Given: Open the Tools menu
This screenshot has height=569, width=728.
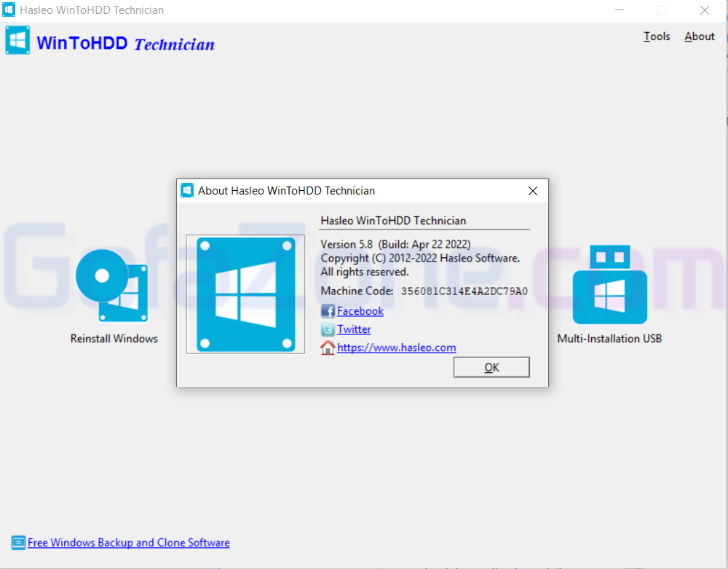Looking at the screenshot, I should pyautogui.click(x=657, y=36).
